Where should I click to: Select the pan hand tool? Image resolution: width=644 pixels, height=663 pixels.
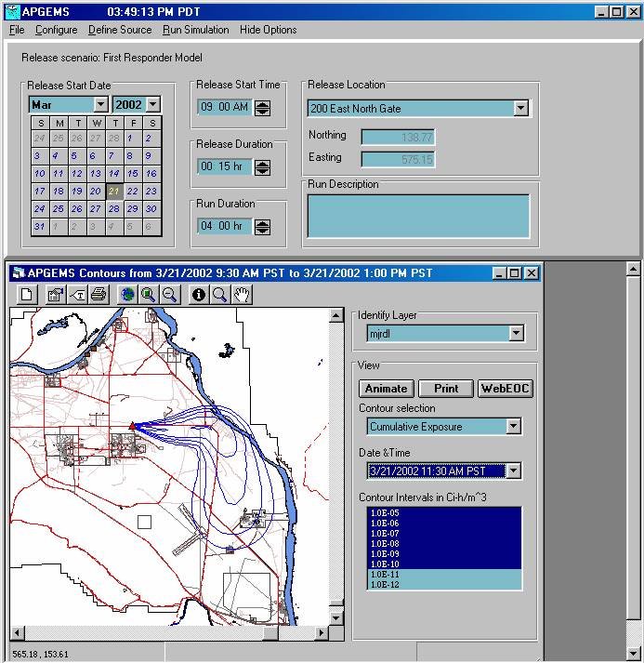[242, 294]
